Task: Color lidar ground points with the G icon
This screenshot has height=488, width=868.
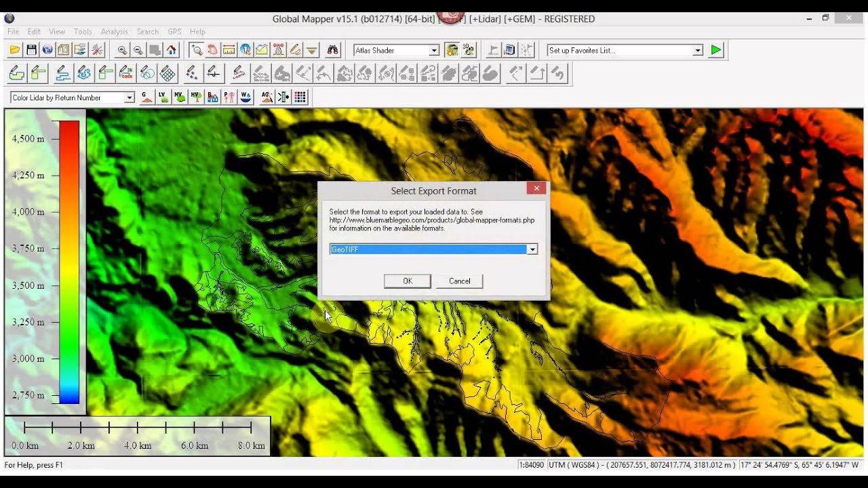Action: coord(145,97)
